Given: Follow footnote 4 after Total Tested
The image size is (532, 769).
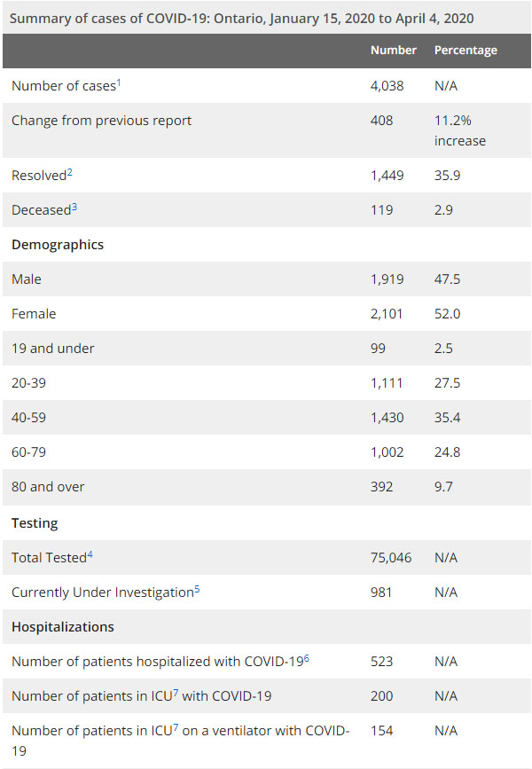Looking at the screenshot, I should (x=90, y=554).
